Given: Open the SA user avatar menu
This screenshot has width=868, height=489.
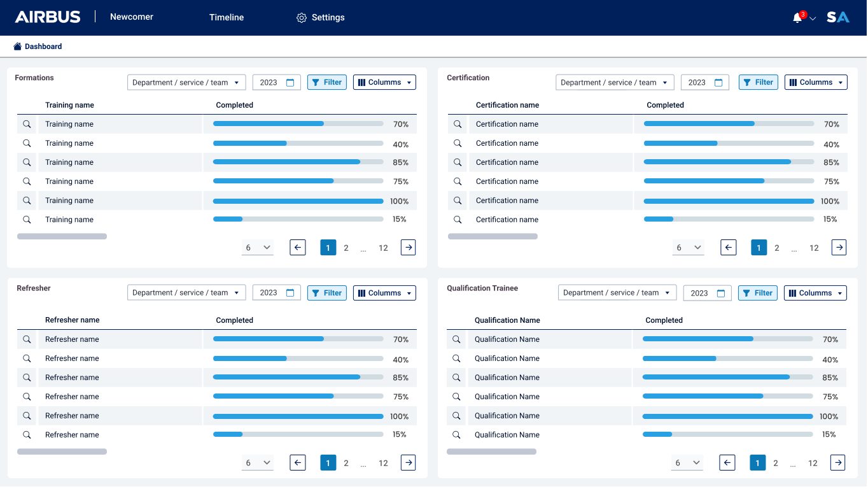Looking at the screenshot, I should tap(837, 18).
